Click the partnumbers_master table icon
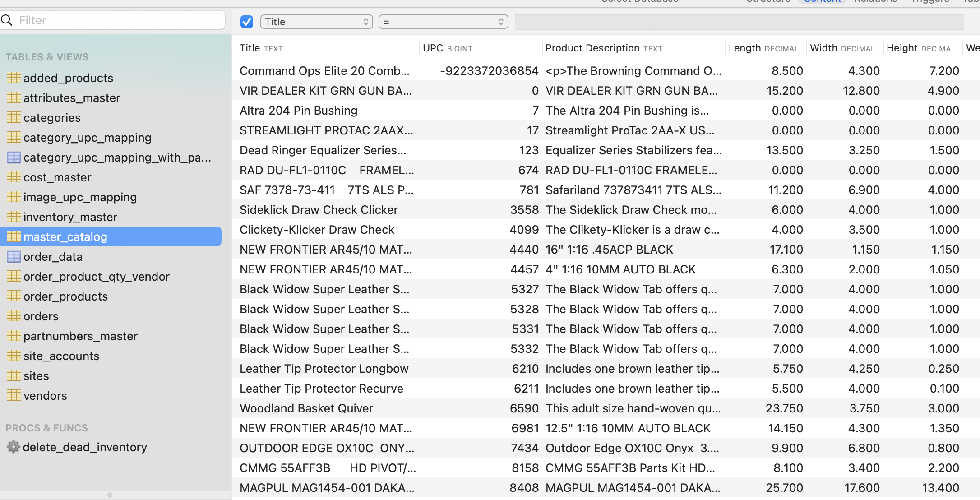The height and width of the screenshot is (500, 980). (14, 336)
